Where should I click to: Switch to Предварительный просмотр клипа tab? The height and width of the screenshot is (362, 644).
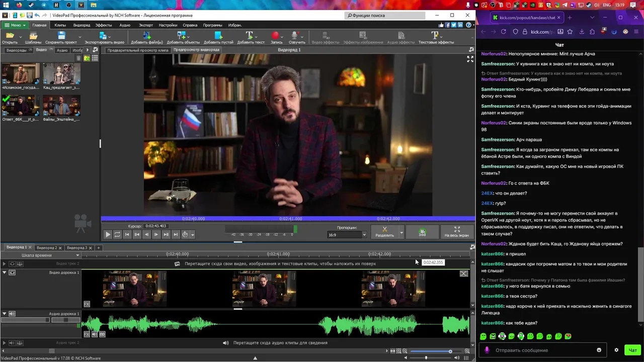(138, 50)
